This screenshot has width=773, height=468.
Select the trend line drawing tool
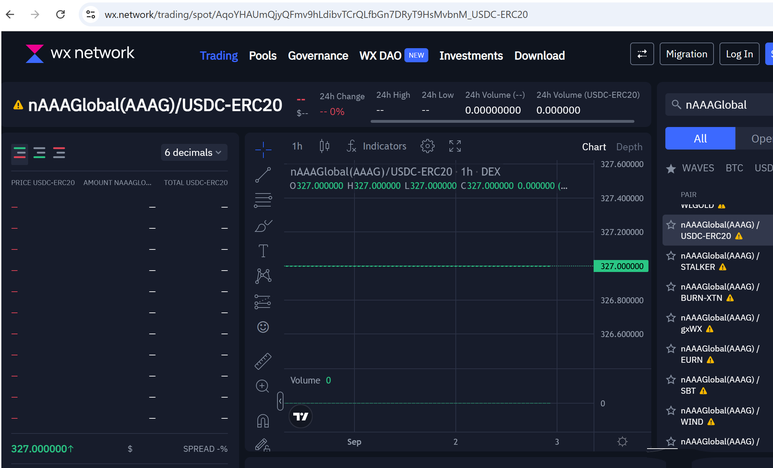pos(263,175)
